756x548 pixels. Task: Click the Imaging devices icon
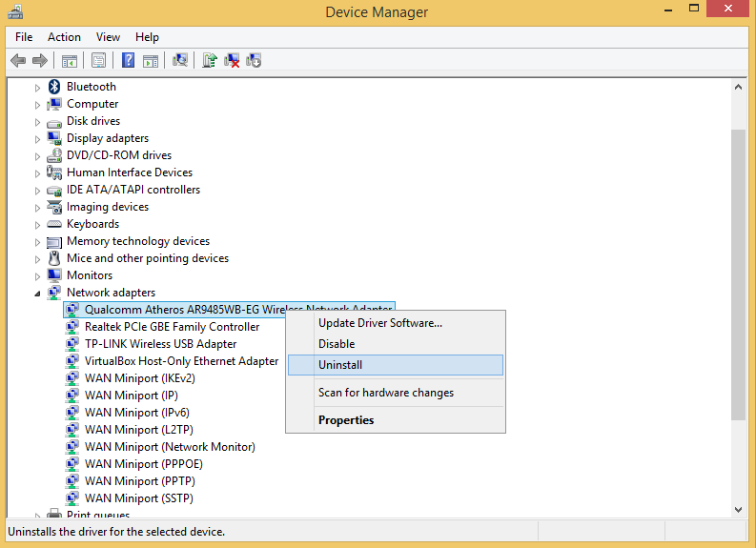54,207
